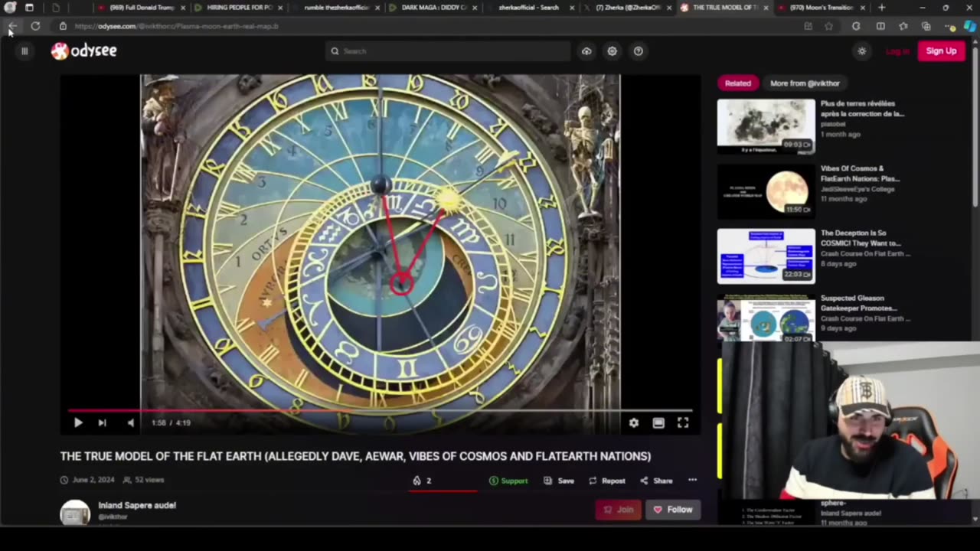The height and width of the screenshot is (551, 980).
Task: Open a new browser tab with plus
Action: (x=881, y=8)
